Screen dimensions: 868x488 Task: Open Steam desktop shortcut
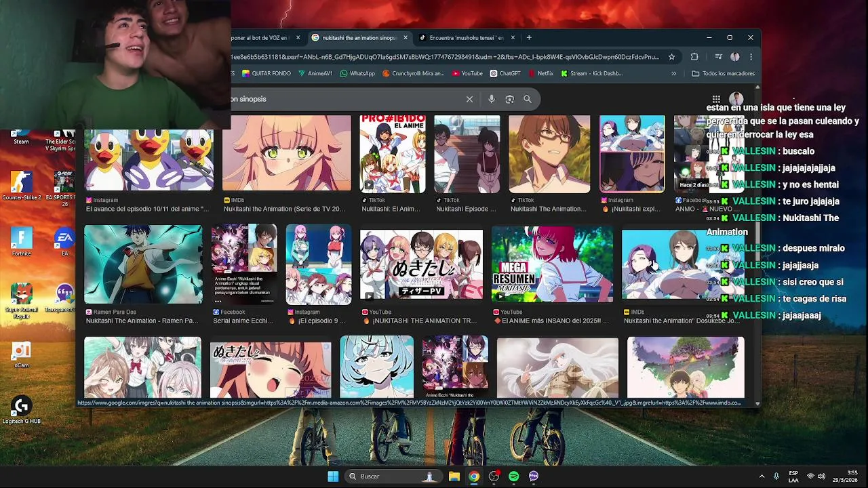21,138
